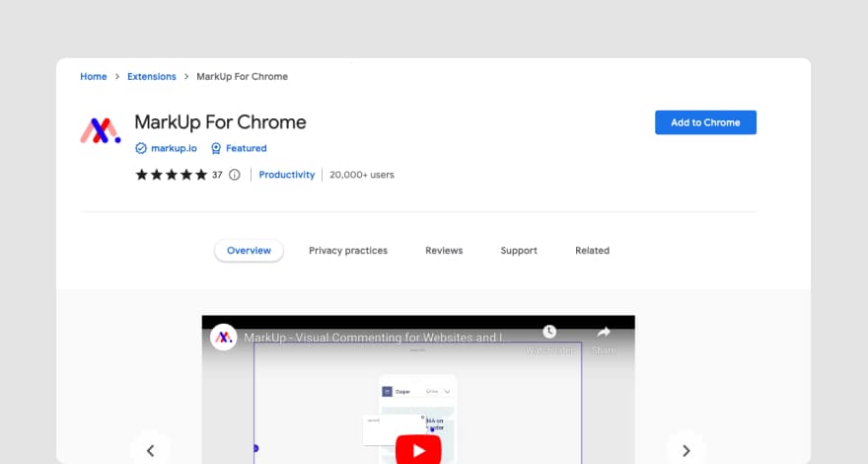
Task: Click the ratings info icon
Action: pyautogui.click(x=235, y=175)
